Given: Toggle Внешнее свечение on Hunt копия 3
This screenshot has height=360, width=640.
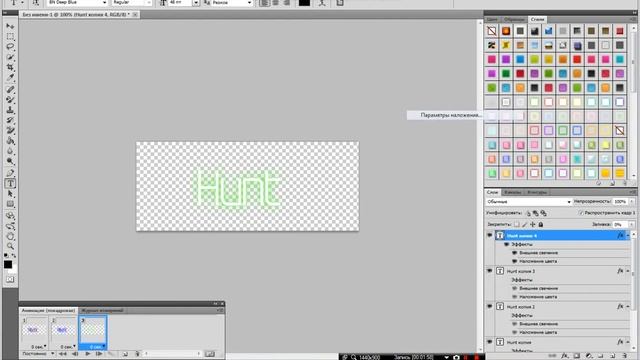Looking at the screenshot, I should click(x=514, y=288).
